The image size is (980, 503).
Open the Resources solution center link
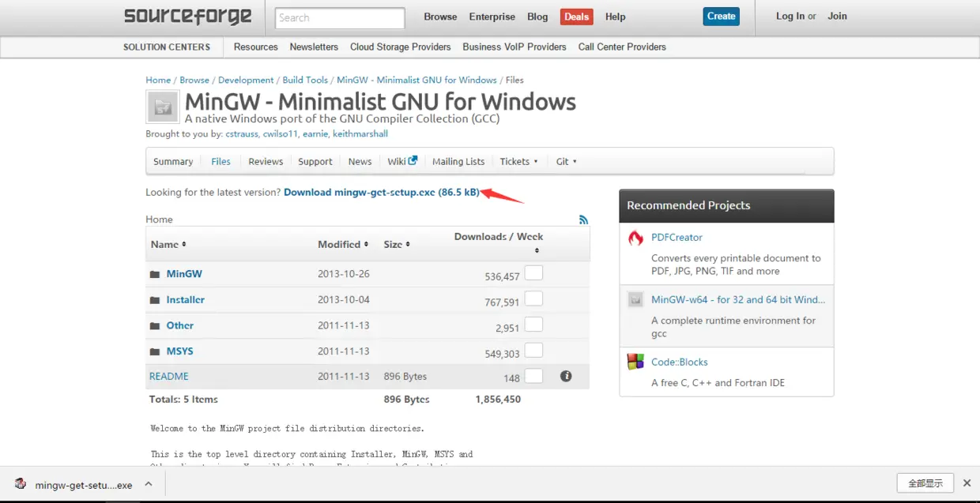255,47
